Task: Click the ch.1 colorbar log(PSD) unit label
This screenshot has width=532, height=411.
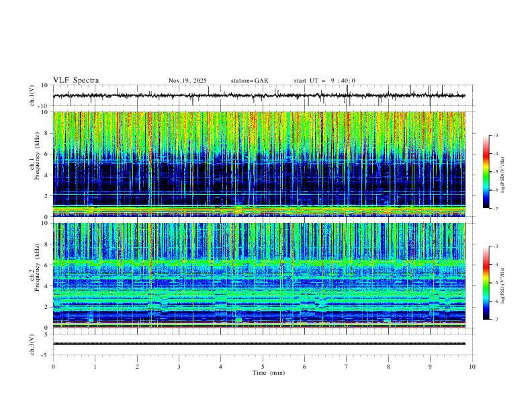Action: (504, 175)
